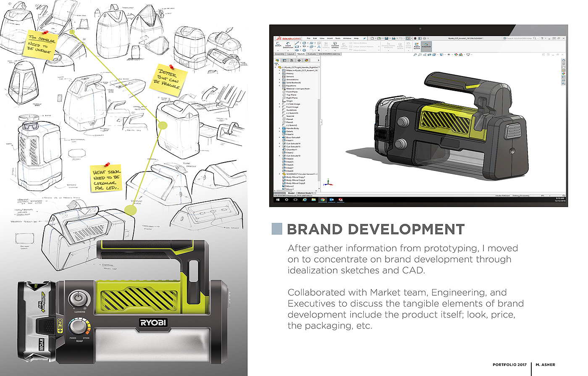Open the Tools menu
The image size is (588, 376).
[338, 38]
